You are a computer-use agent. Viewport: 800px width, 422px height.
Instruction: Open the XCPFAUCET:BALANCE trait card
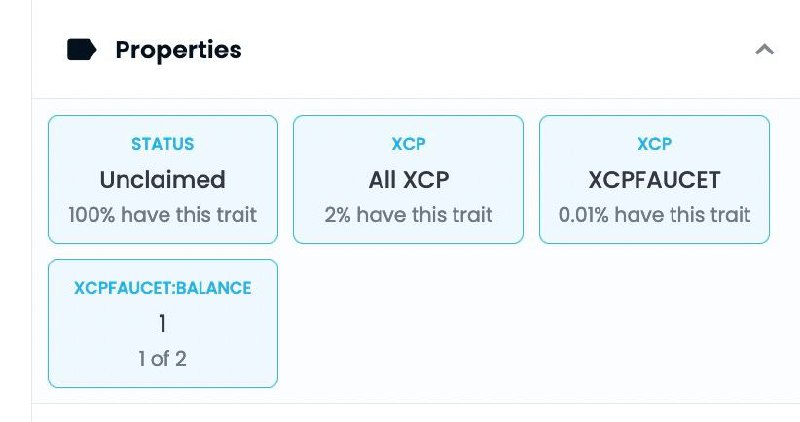point(163,324)
